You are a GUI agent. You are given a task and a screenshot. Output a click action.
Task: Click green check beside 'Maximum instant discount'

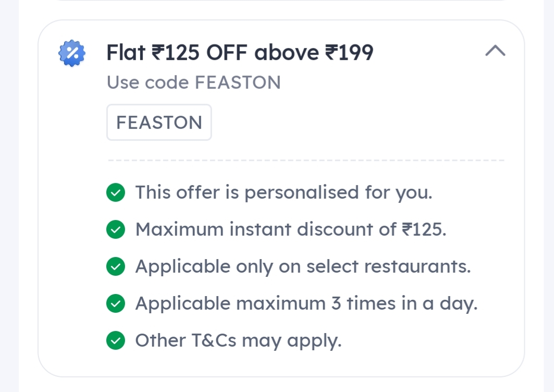116,229
